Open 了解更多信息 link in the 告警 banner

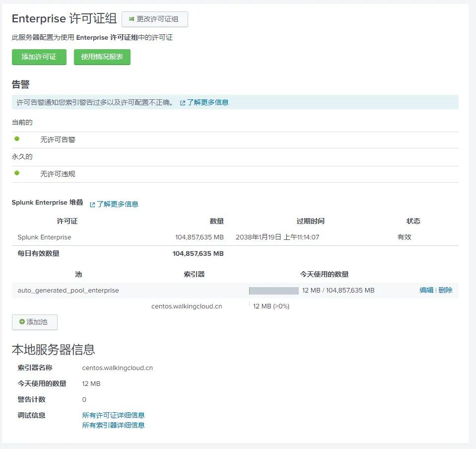207,102
